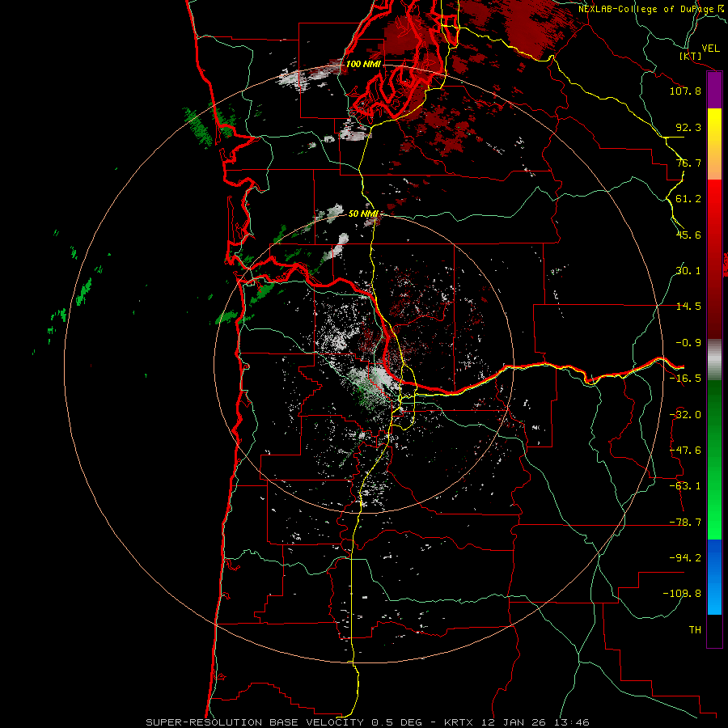This screenshot has width=728, height=728.
Task: Click the 76.7 scale value
Action: [688, 163]
